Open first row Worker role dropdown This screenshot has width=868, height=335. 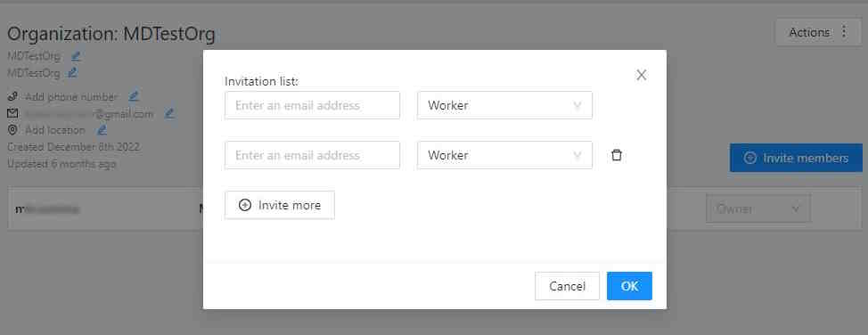coord(505,105)
